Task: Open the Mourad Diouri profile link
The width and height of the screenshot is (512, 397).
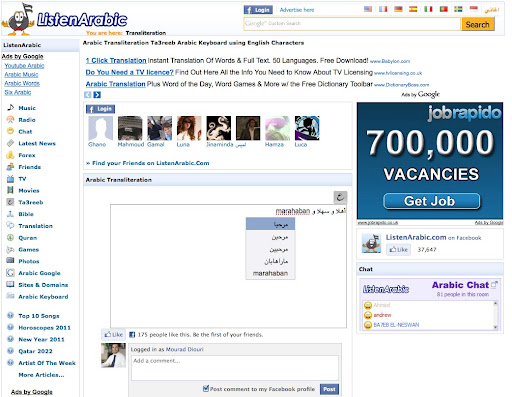Action: point(184,349)
